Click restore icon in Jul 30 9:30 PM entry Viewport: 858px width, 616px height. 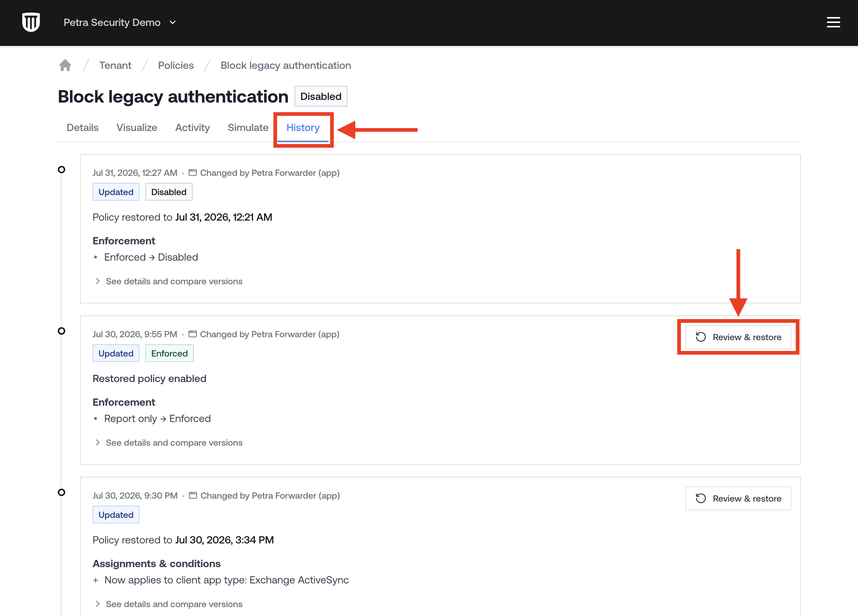701,498
